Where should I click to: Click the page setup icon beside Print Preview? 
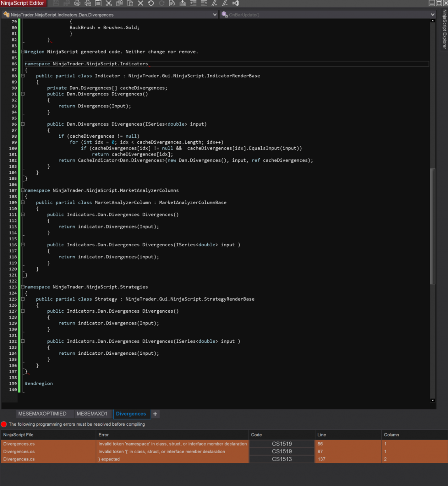pos(98,3)
